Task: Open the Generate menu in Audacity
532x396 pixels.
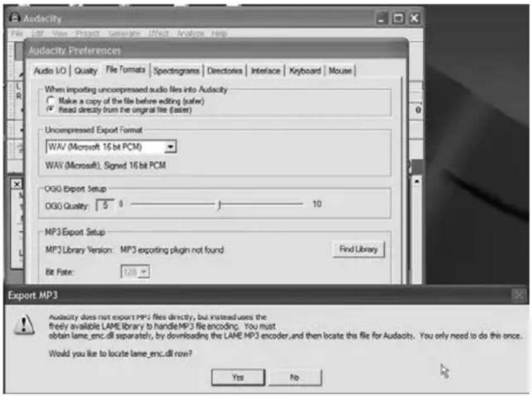Action: [124, 33]
